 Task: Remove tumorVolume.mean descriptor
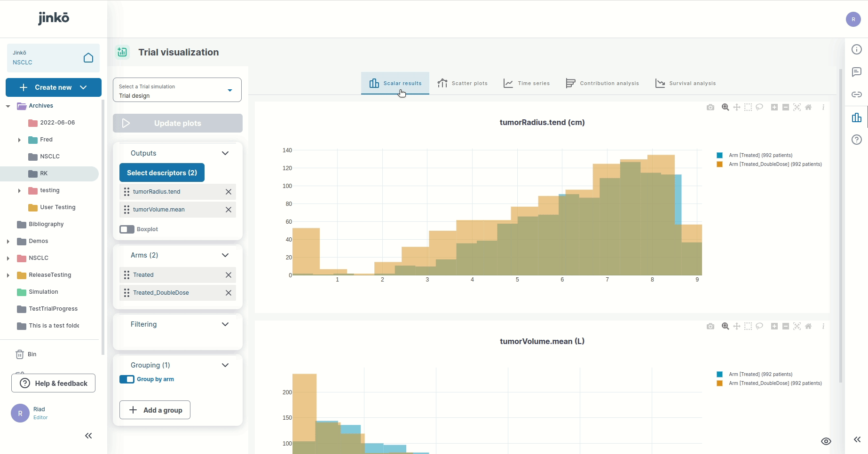click(229, 210)
